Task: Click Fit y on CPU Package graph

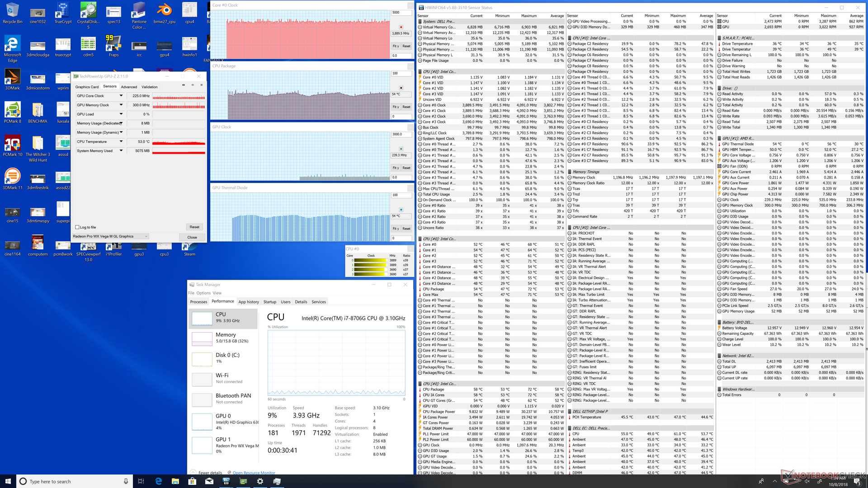Action: point(396,107)
